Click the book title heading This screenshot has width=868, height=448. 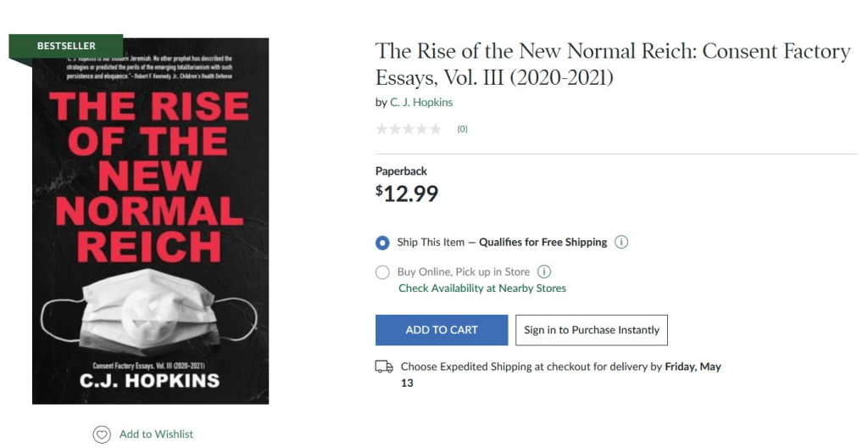[612, 64]
